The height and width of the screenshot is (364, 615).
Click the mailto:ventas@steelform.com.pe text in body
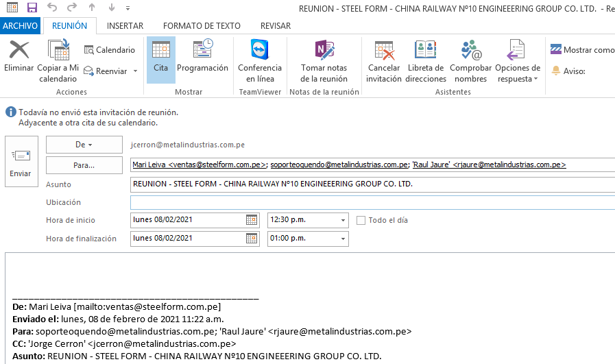point(147,306)
